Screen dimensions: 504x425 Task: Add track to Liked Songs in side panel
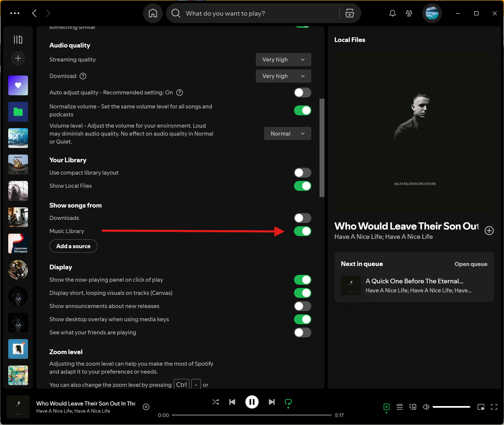489,231
